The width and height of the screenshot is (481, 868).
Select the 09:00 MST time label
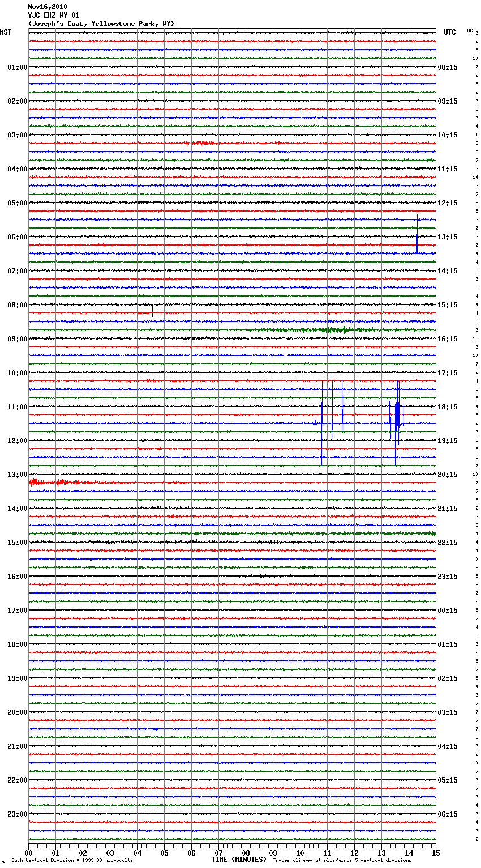(x=17, y=339)
